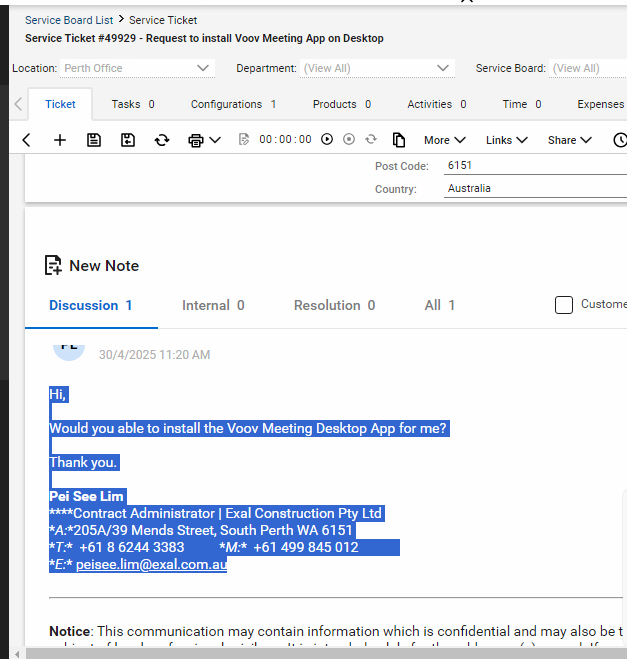Click the clock icon in the toolbar

(x=620, y=140)
